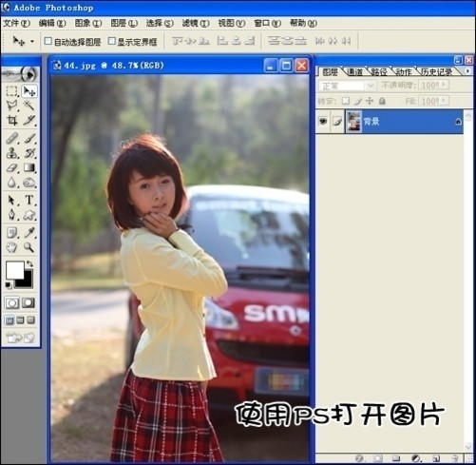Switch to the 通道 tab
This screenshot has height=465, width=476.
[x=354, y=72]
